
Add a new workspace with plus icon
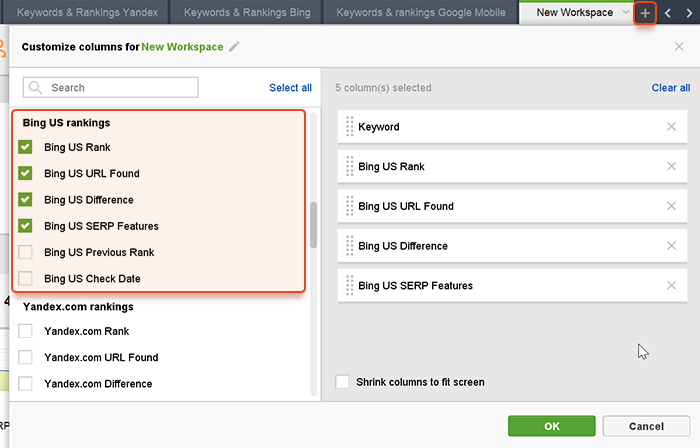coord(645,13)
